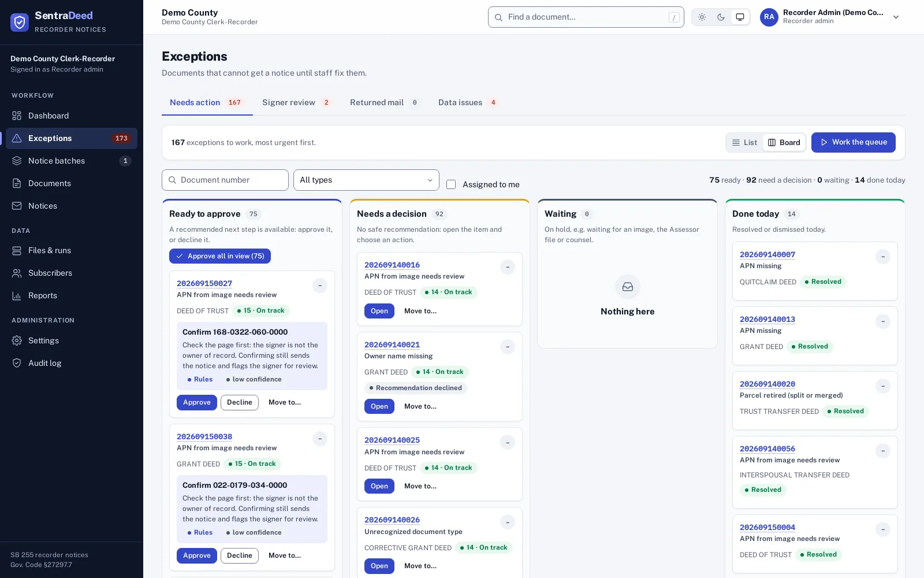This screenshot has width=924, height=578.
Task: Click RA user avatar
Action: [769, 17]
